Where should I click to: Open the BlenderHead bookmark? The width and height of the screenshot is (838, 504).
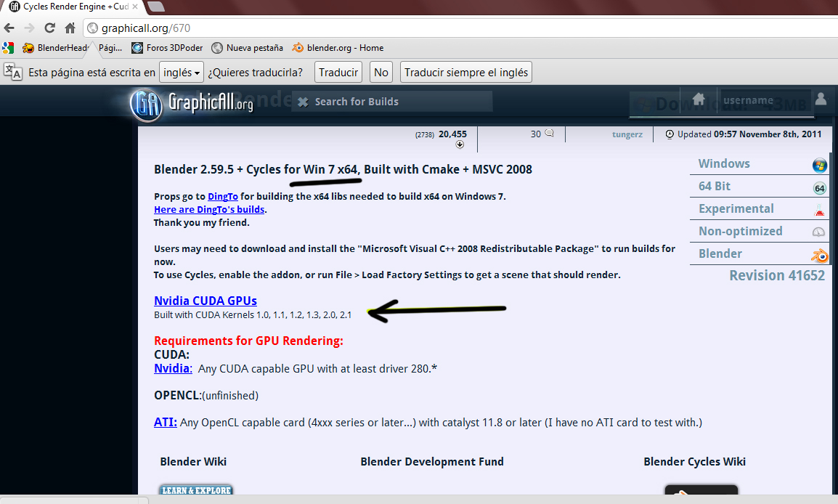click(x=55, y=47)
